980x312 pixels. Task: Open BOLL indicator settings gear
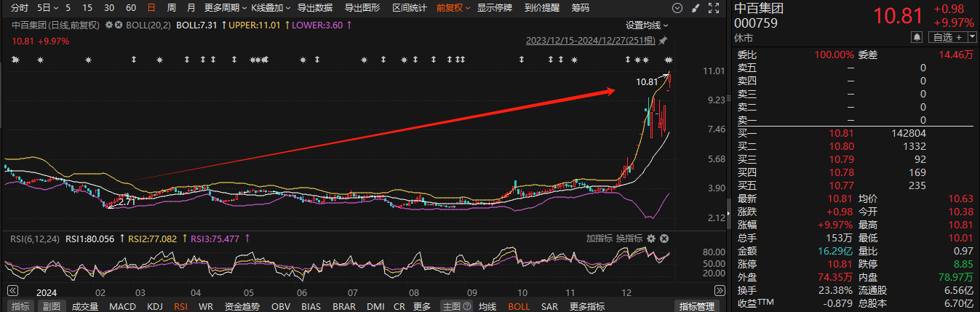pyautogui.click(x=109, y=25)
